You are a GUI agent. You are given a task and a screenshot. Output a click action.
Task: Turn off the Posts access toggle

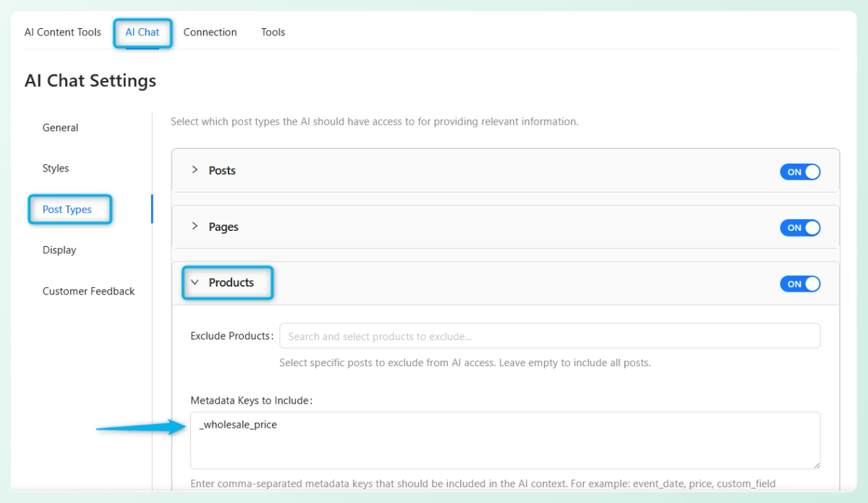click(x=800, y=172)
